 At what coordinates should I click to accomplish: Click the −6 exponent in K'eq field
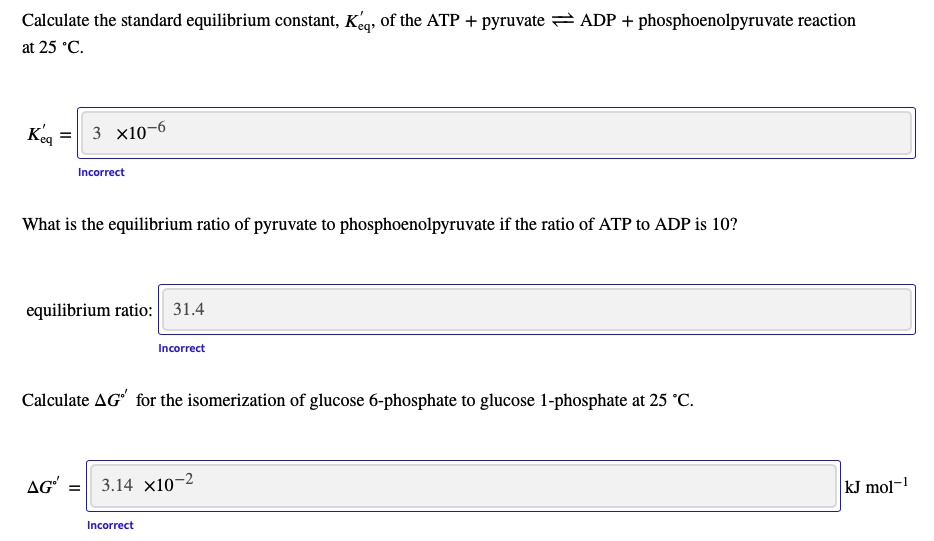click(x=156, y=128)
